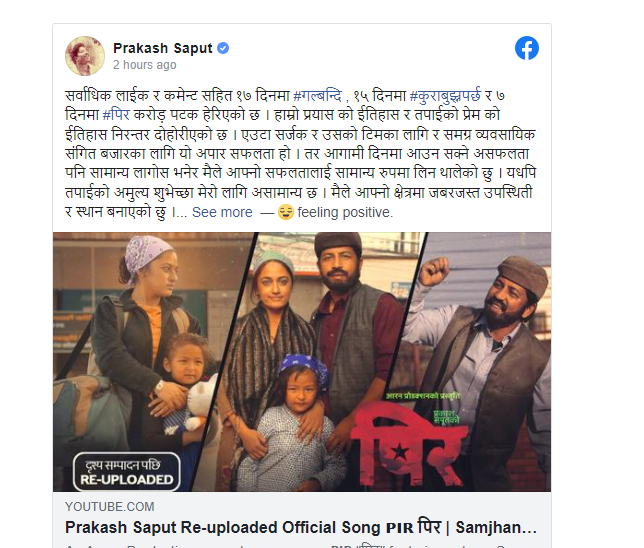Click the blue verified badge
Viewport: 644px width, 548px height.
point(223,48)
